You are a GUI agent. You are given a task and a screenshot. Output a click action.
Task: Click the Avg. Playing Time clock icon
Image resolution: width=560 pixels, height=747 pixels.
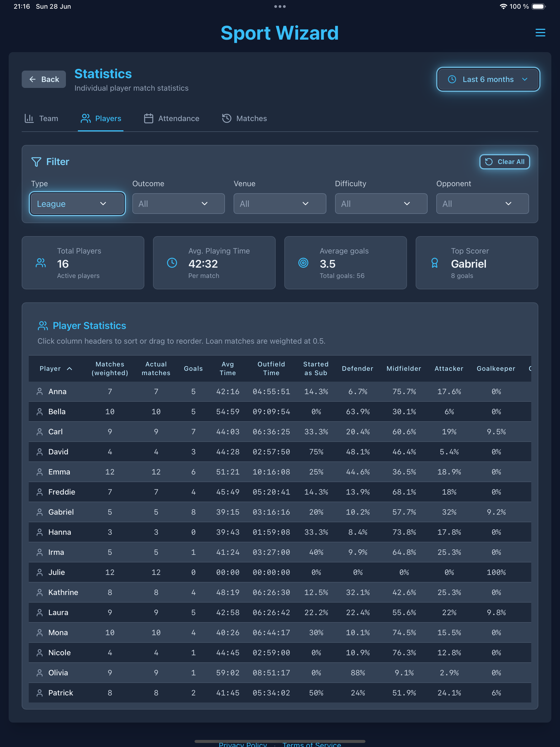pos(172,263)
